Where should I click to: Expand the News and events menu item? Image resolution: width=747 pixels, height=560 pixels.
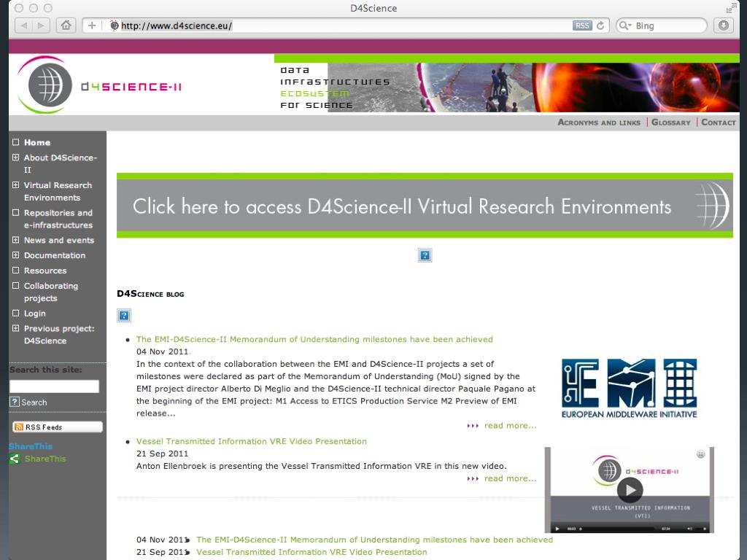pos(16,240)
